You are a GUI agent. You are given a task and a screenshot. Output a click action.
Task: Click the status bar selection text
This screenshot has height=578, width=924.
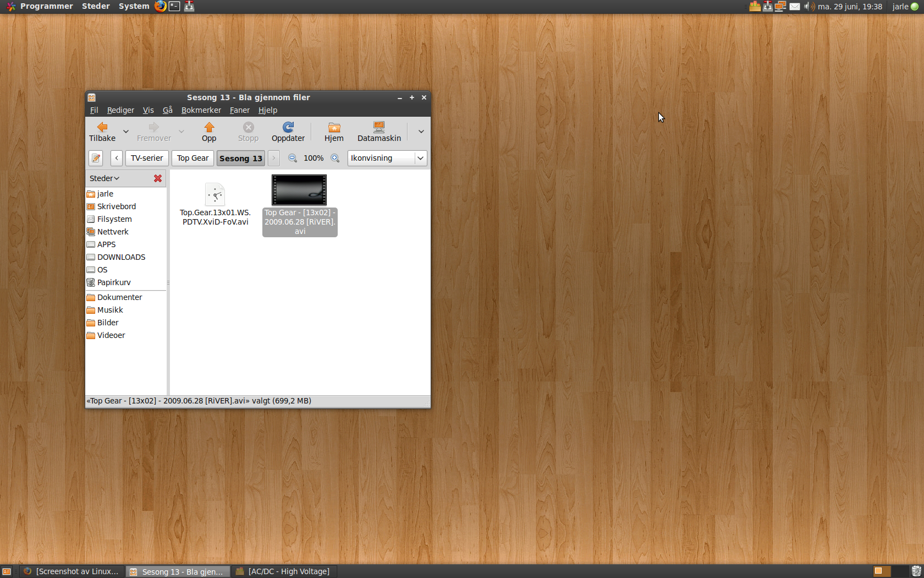(x=199, y=401)
